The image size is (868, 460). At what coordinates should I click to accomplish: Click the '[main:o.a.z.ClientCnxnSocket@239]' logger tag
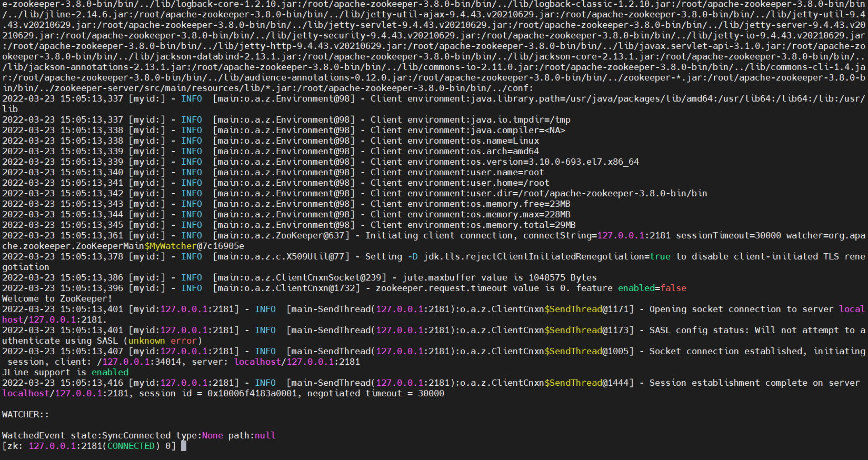pyautogui.click(x=300, y=277)
